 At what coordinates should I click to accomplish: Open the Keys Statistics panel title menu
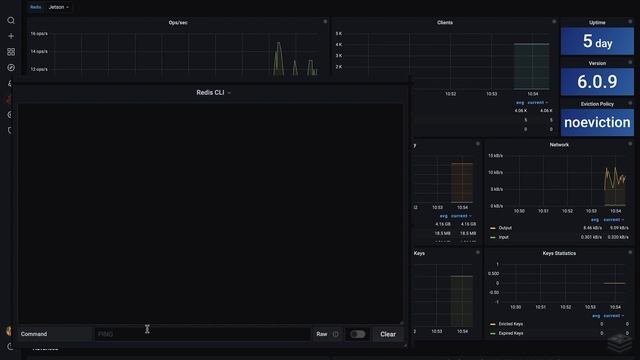click(x=559, y=253)
